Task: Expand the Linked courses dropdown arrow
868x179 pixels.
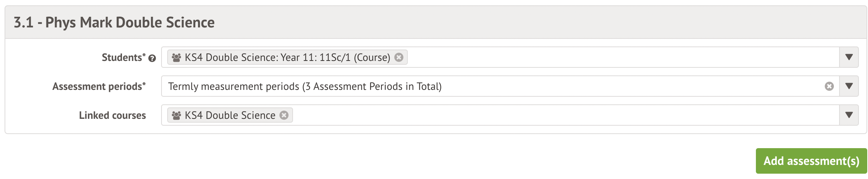Action: [849, 115]
